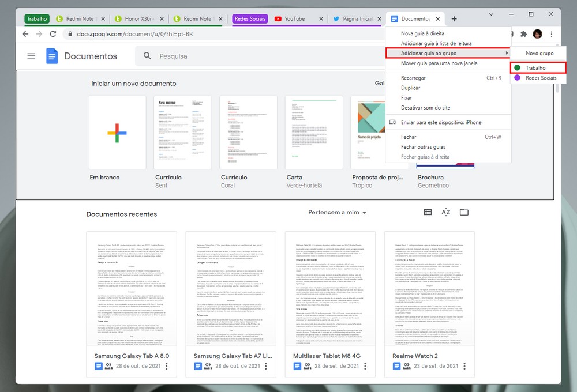Open the Chrome profile avatar
Image resolution: width=577 pixels, height=392 pixels.
[537, 34]
